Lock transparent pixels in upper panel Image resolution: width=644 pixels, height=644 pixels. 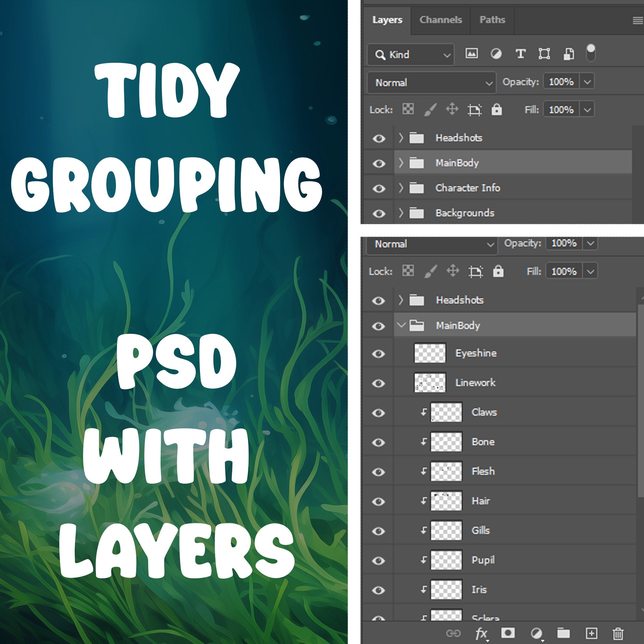408,109
